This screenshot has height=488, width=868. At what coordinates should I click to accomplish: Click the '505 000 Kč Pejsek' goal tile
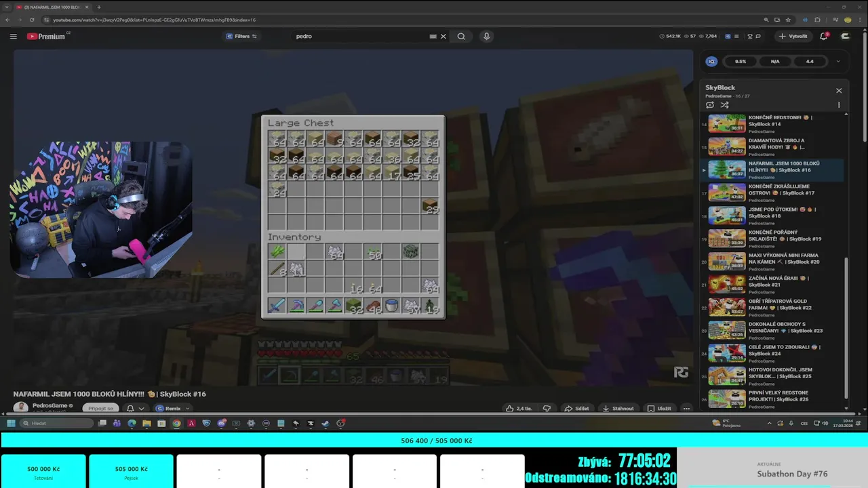coord(131,472)
